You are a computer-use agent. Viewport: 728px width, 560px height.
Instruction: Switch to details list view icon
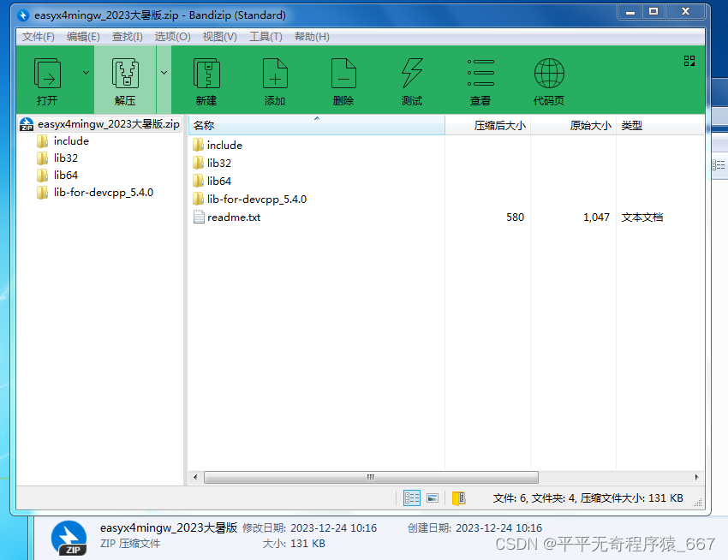coord(412,498)
